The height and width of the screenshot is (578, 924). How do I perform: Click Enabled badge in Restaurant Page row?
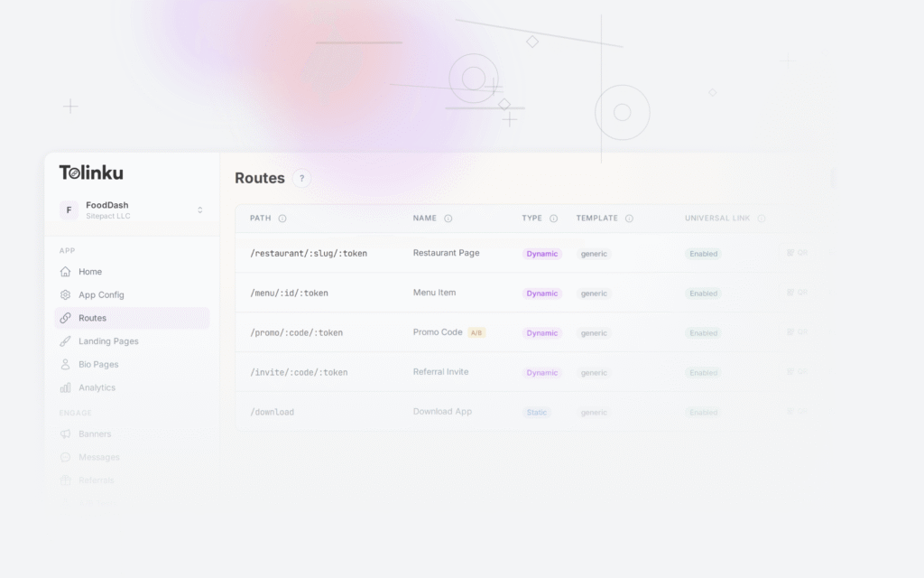704,254
